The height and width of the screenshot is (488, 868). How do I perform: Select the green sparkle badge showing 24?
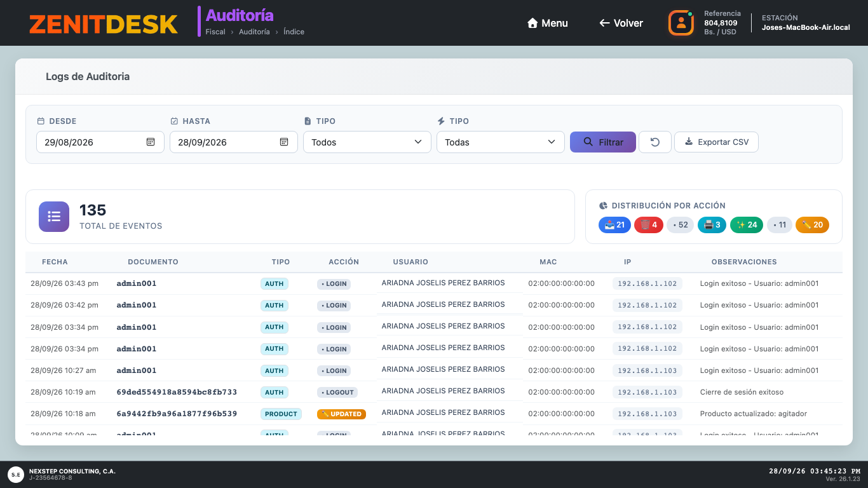point(747,225)
